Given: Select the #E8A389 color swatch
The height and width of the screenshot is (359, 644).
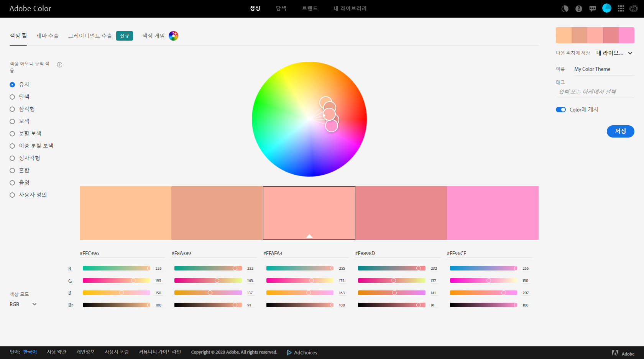Looking at the screenshot, I should click(217, 213).
